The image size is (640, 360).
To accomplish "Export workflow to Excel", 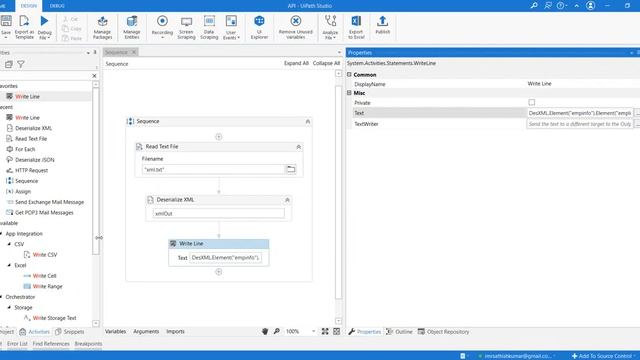I will click(356, 27).
